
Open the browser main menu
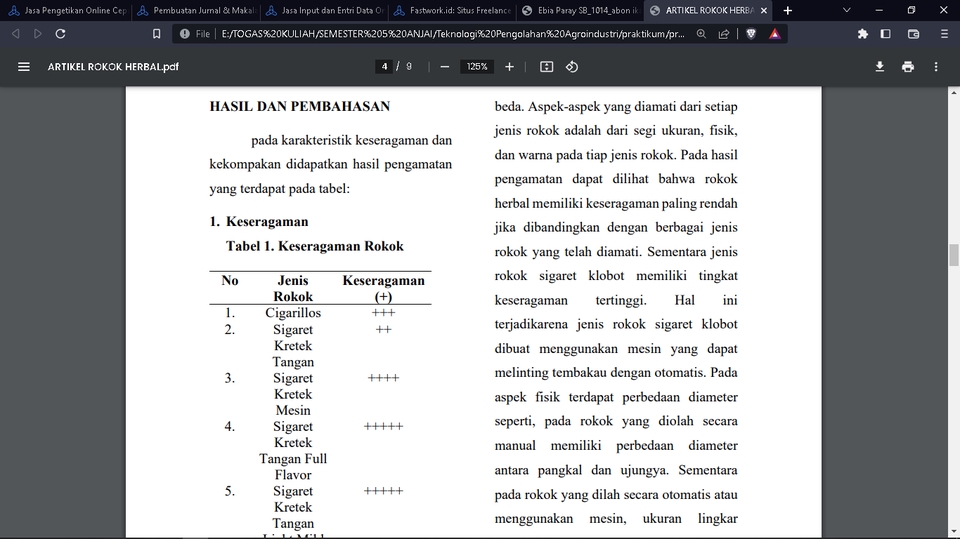click(x=944, y=34)
